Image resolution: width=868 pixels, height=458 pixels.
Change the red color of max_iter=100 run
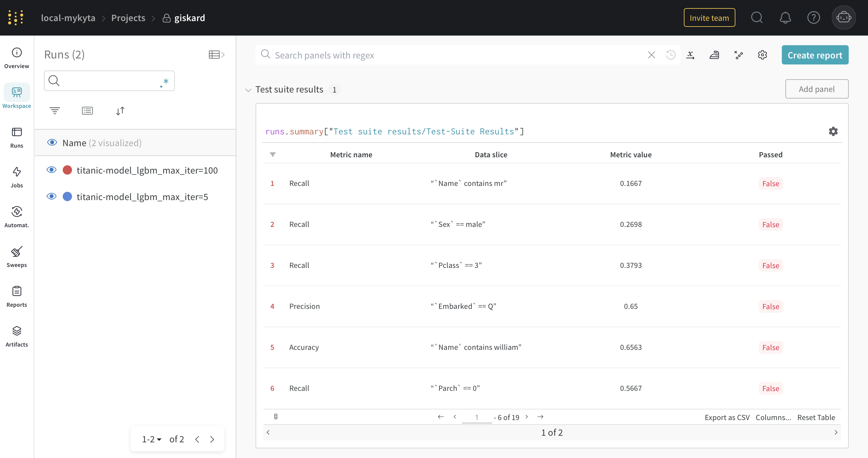point(68,170)
